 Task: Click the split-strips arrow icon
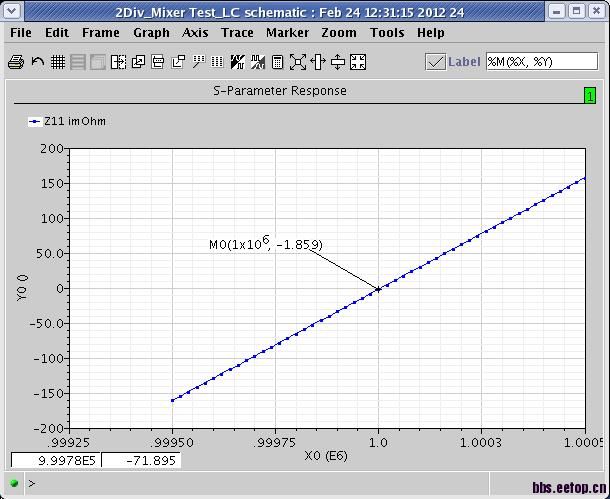pyautogui.click(x=118, y=62)
